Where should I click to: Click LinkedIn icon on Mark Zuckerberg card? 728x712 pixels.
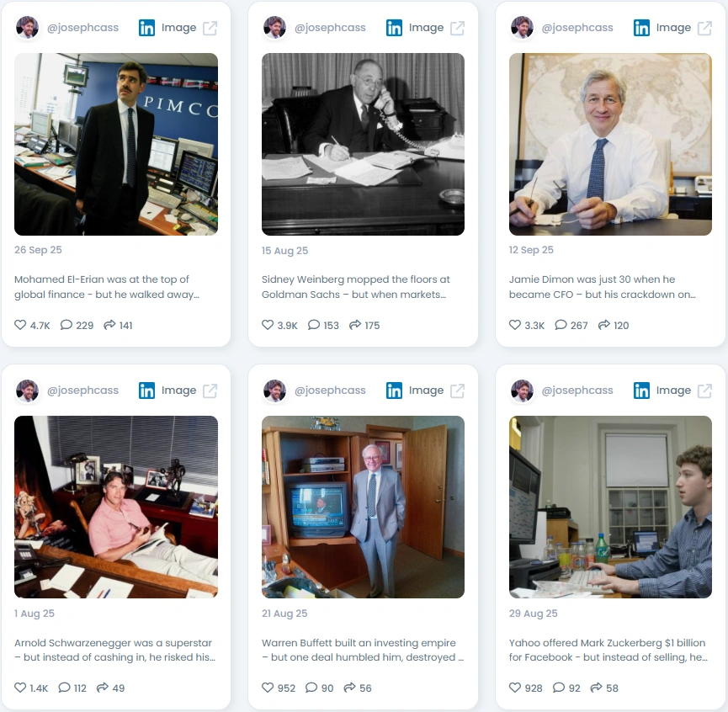coord(641,391)
